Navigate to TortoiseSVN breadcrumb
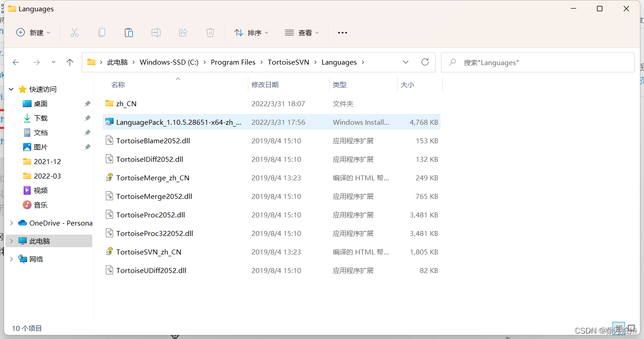This screenshot has height=339, width=644. [289, 62]
